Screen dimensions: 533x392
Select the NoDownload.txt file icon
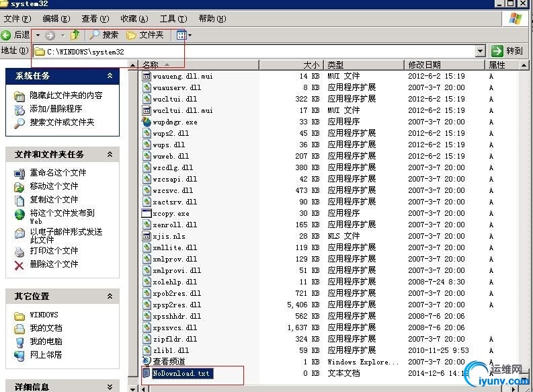[x=147, y=373]
